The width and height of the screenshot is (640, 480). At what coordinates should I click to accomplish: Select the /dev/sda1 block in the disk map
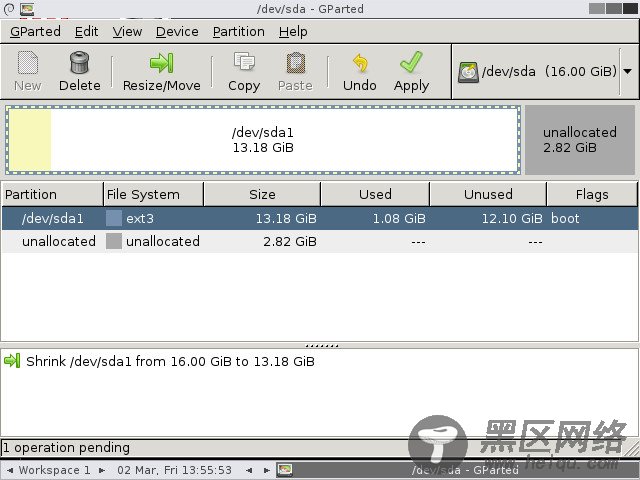(x=263, y=140)
